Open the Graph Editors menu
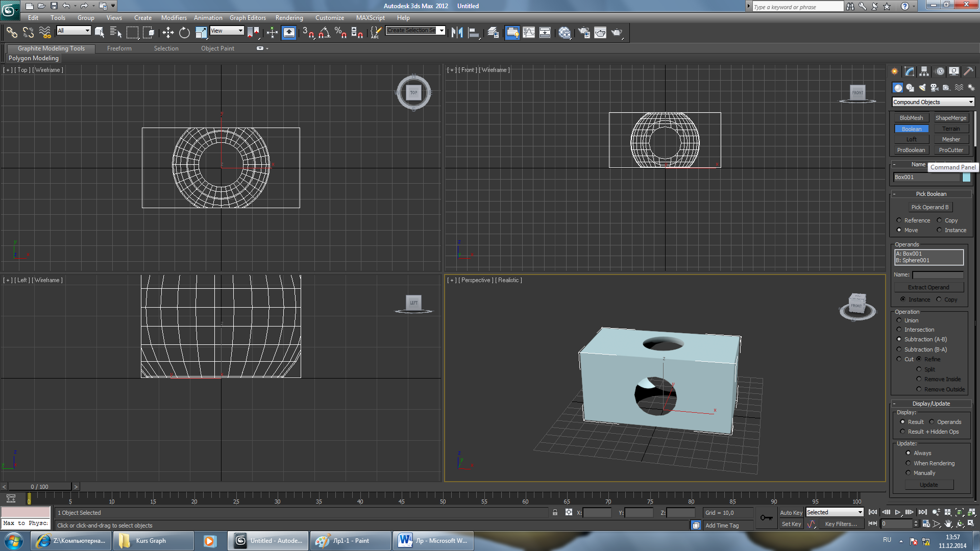980x551 pixels. coord(248,18)
